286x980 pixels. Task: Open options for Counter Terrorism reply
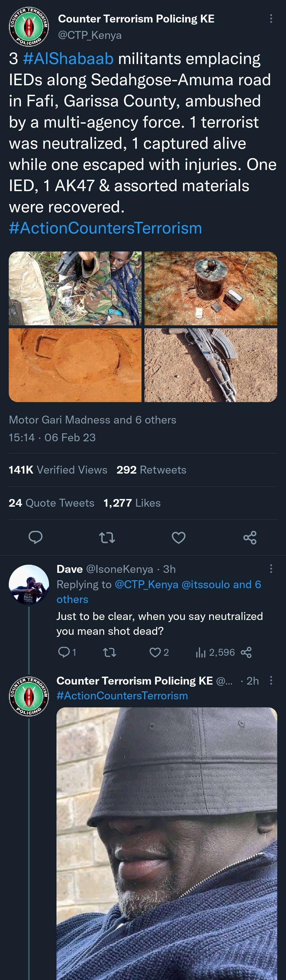click(271, 681)
